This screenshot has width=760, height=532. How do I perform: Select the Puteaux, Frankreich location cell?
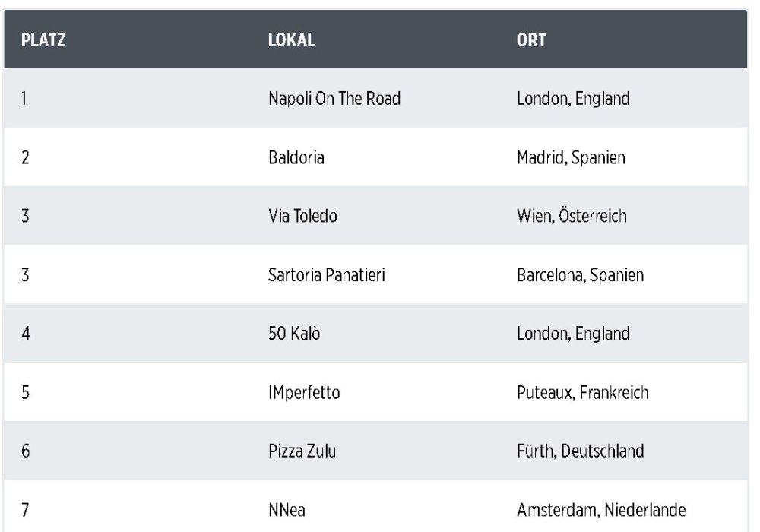click(582, 392)
